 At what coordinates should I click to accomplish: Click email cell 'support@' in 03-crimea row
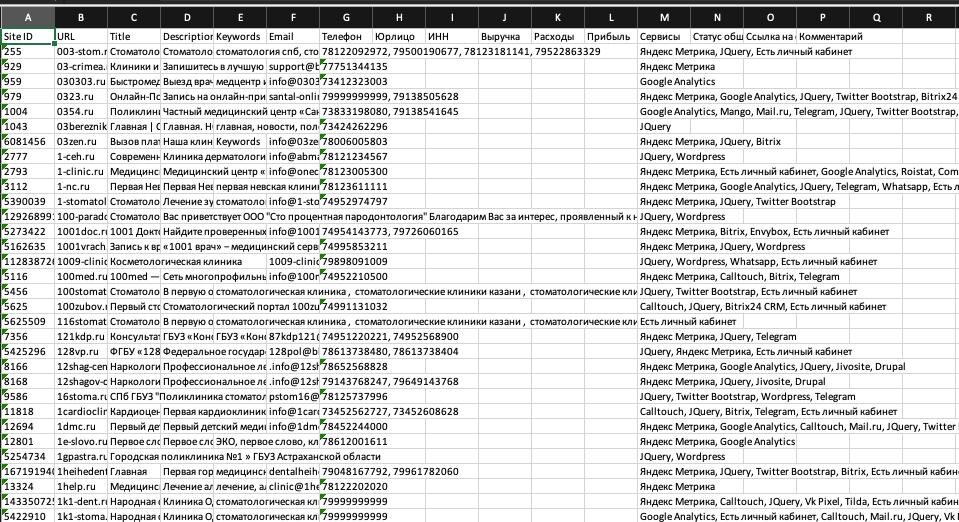click(293, 67)
